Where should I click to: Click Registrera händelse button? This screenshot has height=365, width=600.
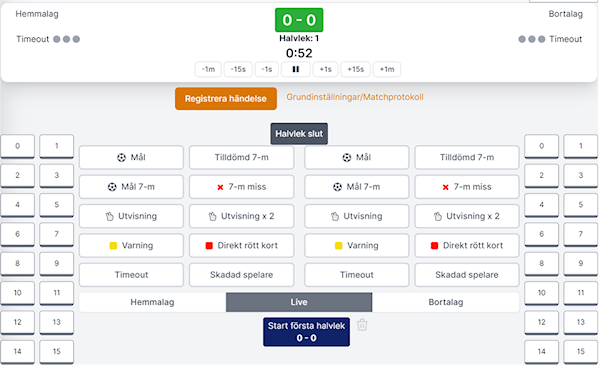point(226,99)
